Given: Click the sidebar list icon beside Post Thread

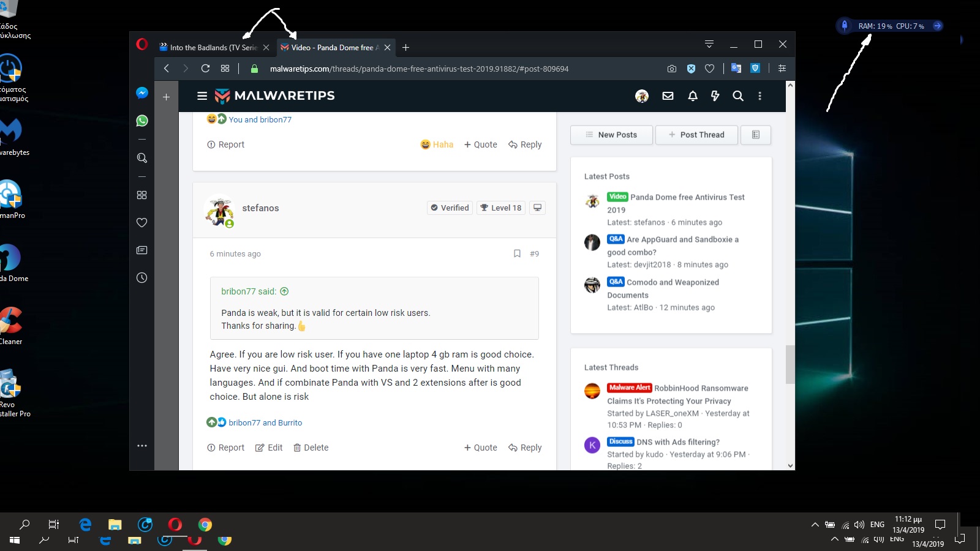Looking at the screenshot, I should (x=756, y=135).
